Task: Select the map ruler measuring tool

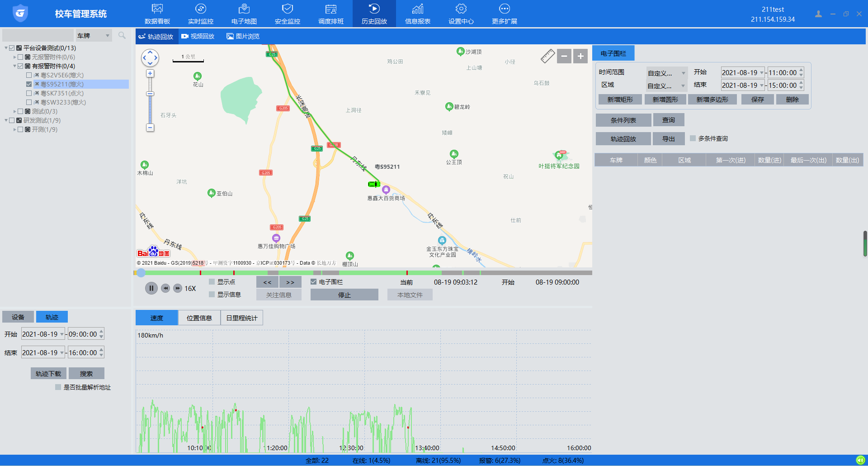Action: tap(547, 56)
